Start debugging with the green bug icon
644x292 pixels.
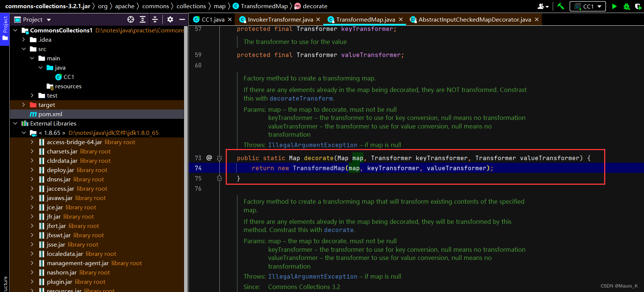tap(626, 6)
